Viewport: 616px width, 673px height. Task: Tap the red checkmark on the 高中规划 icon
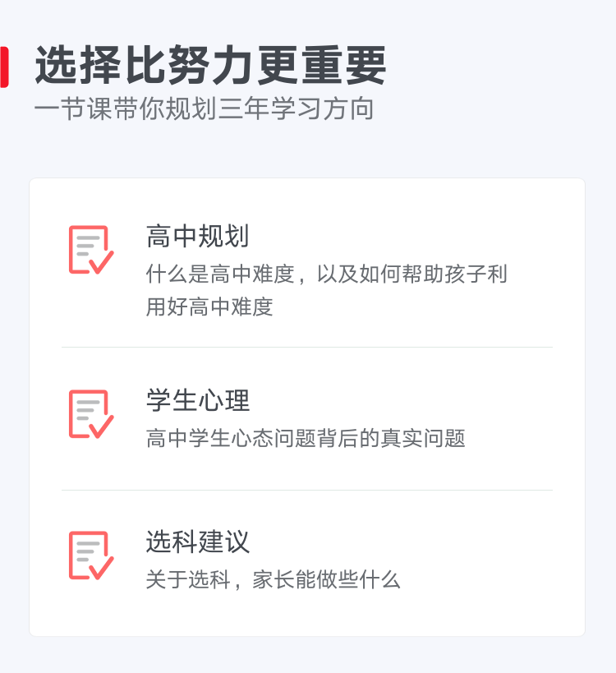pos(102,263)
